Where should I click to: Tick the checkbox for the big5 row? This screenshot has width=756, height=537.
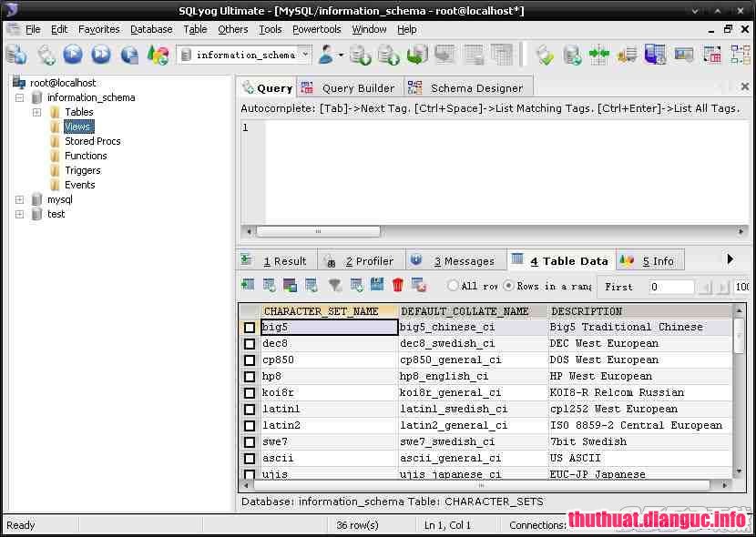(250, 328)
